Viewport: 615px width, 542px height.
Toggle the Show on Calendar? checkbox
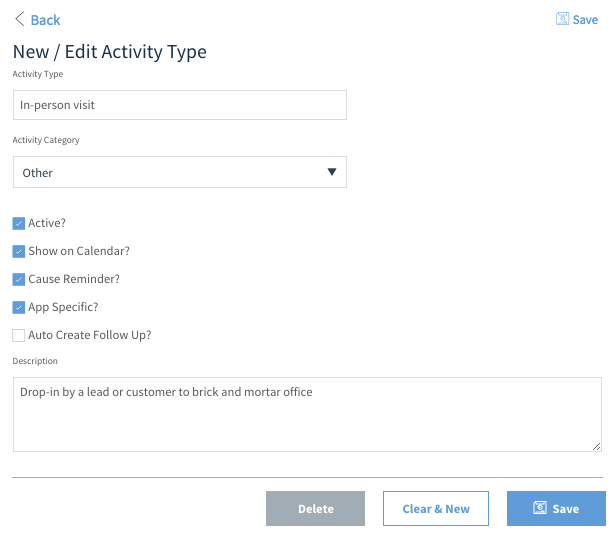point(18,251)
